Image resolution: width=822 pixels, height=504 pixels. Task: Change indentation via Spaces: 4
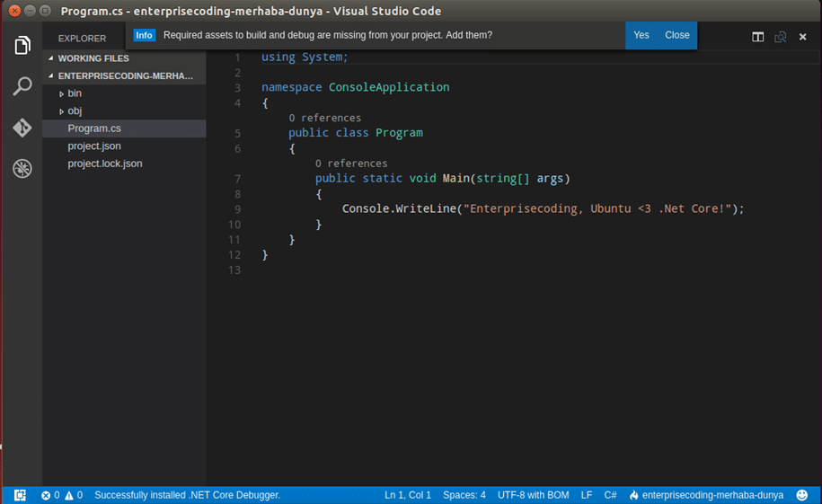click(464, 495)
